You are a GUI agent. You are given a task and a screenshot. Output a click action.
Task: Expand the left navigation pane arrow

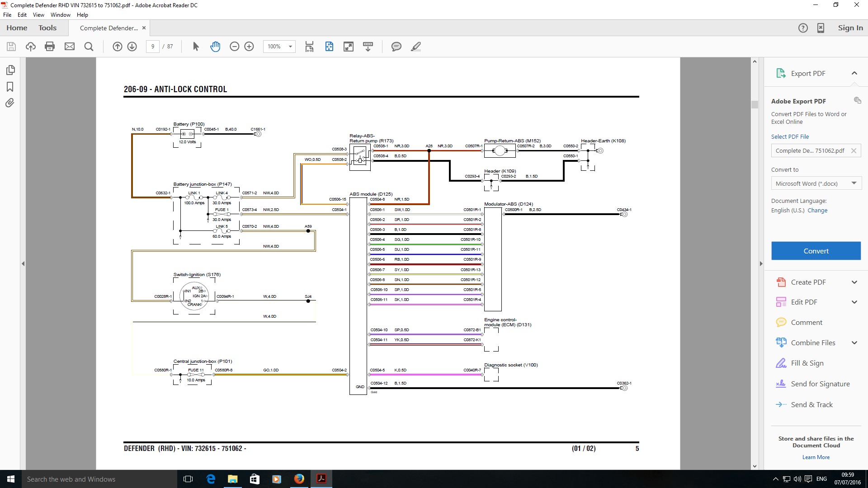click(x=23, y=263)
